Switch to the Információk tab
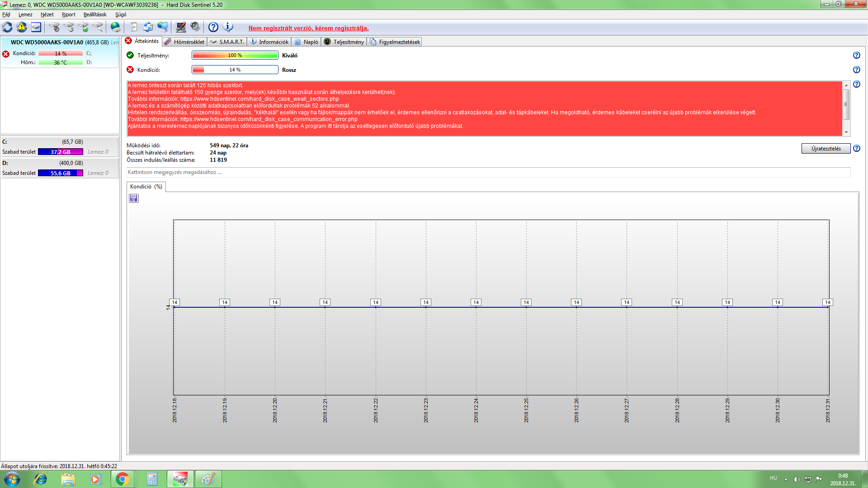Image resolution: width=868 pixels, height=488 pixels. pyautogui.click(x=269, y=42)
